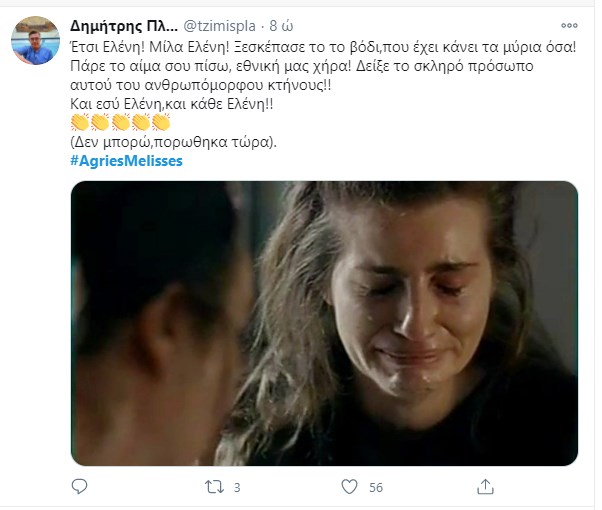The width and height of the screenshot is (602, 510).
Task: Click the reply speech bubble icon
Action: pyautogui.click(x=79, y=487)
